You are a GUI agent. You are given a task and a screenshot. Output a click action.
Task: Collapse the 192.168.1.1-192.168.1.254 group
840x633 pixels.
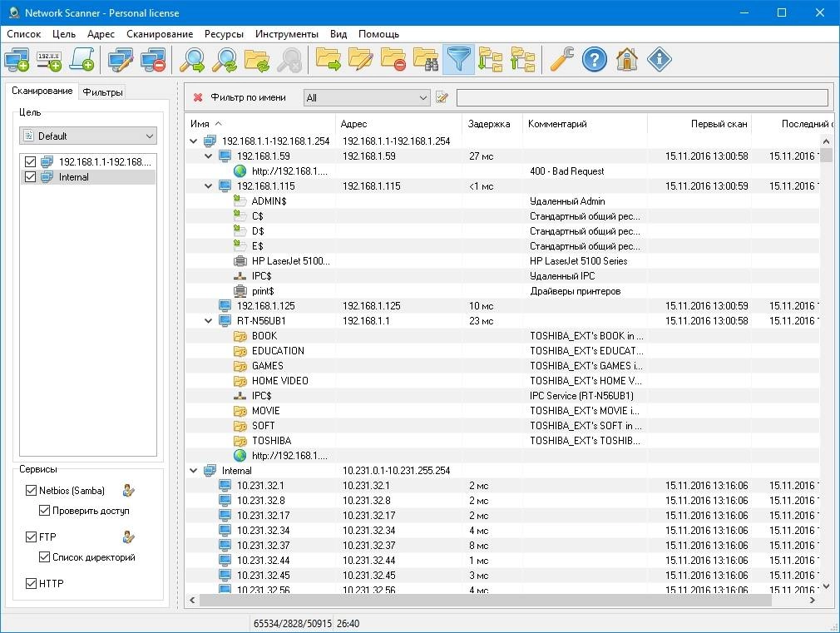[x=194, y=141]
